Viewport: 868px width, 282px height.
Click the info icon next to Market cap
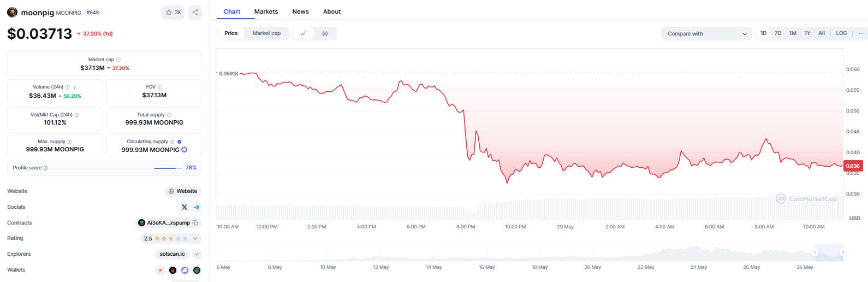pos(118,60)
